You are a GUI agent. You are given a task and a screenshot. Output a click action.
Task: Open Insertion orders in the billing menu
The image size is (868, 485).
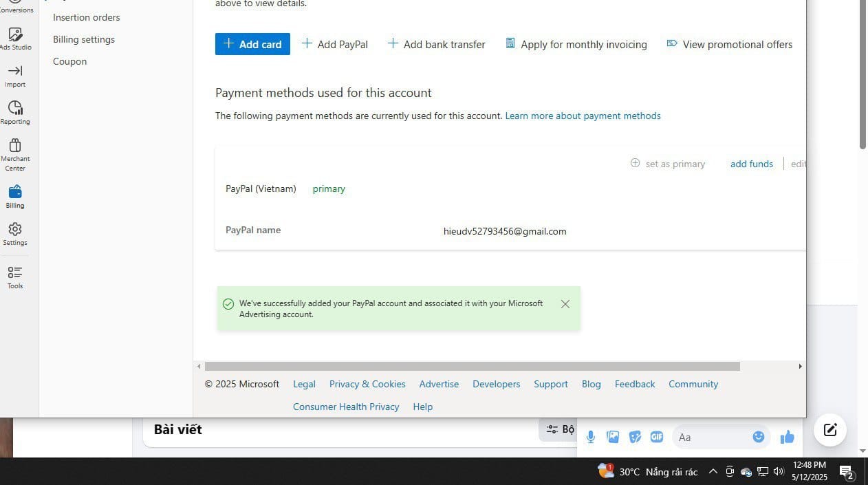87,17
